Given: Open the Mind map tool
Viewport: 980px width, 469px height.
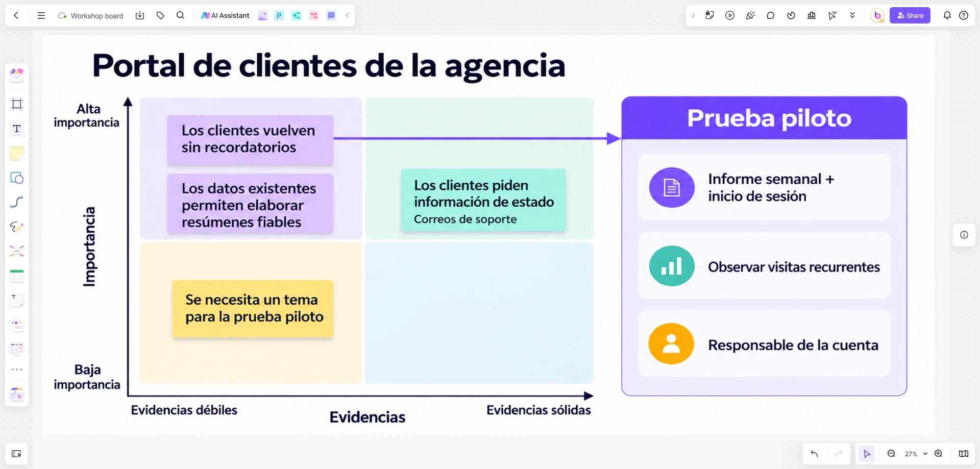Looking at the screenshot, I should [17, 251].
